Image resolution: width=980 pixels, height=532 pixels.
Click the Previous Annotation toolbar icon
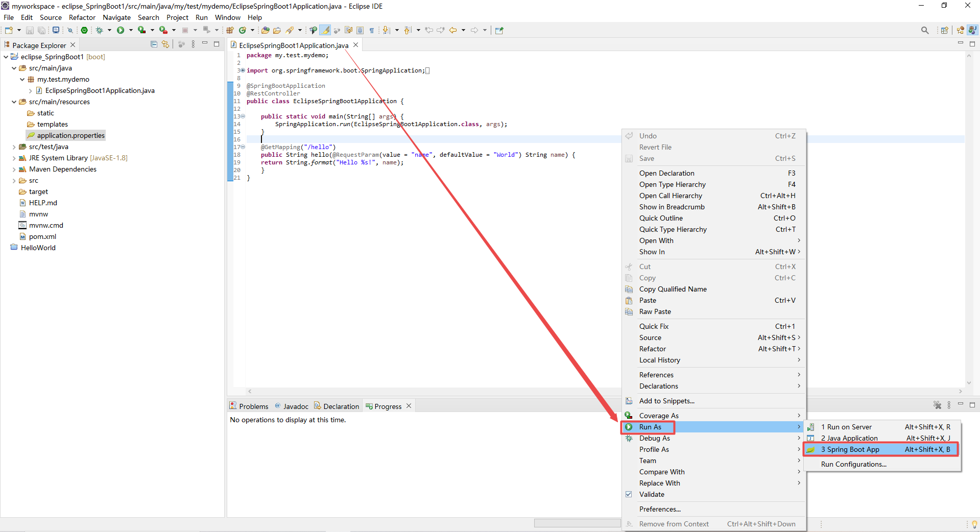[x=408, y=30]
